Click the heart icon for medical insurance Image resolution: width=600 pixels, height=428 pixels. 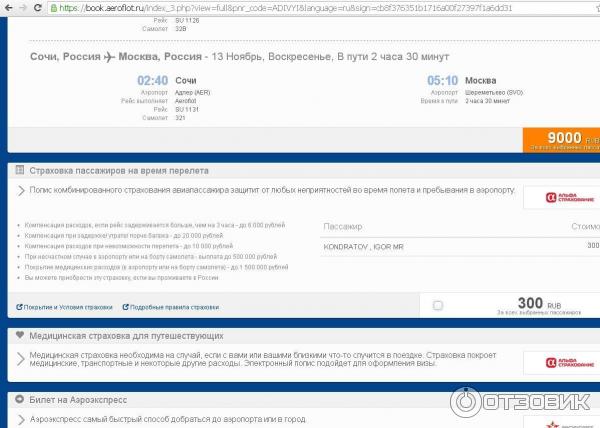20,335
